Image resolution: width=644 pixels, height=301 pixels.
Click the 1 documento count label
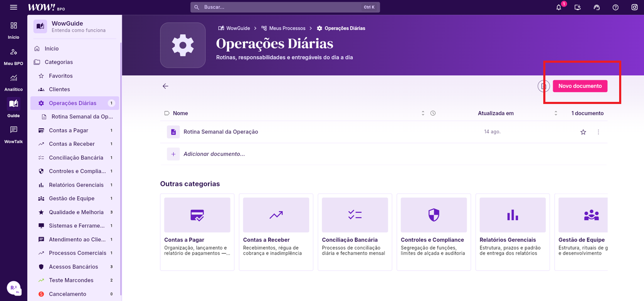click(588, 113)
